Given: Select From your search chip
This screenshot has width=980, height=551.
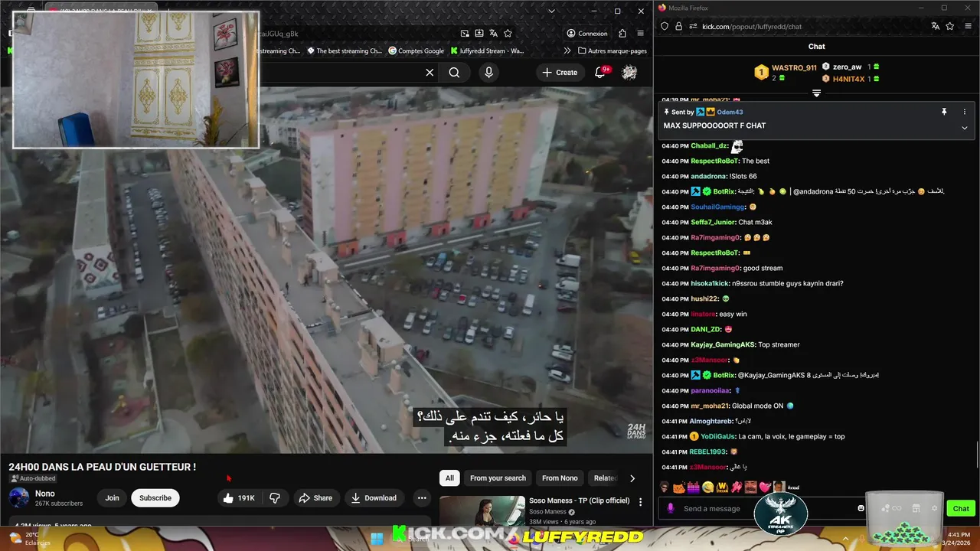Looking at the screenshot, I should click(x=498, y=478).
